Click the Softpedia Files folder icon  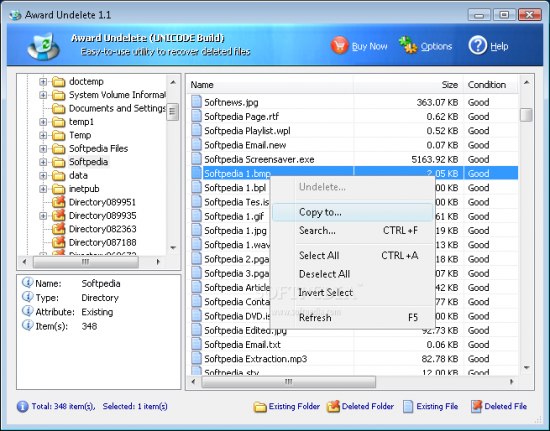pos(59,149)
